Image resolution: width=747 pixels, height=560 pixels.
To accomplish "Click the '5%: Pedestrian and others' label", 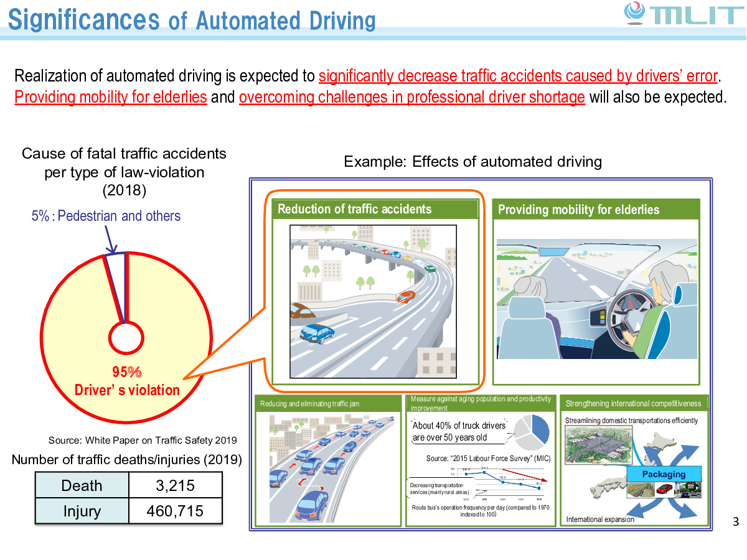I will 106,216.
